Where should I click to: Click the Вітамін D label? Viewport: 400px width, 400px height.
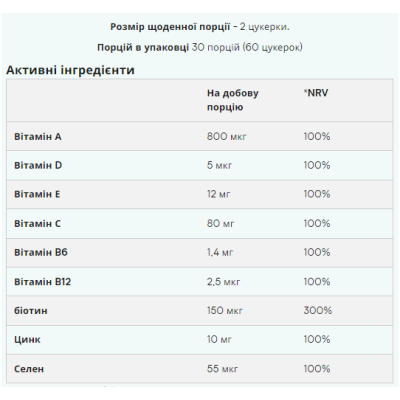pos(38,165)
